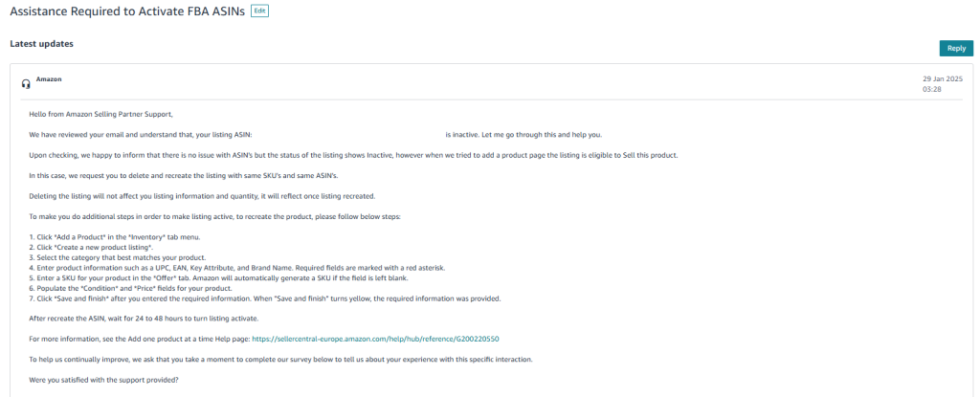Screen dimensions: 980x397
Task: Click the "Hello from Amazon Selling Partner Support" greeting
Action: [100, 115]
